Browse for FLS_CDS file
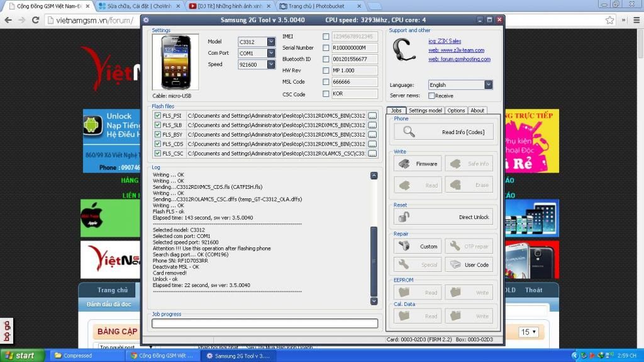 tap(372, 144)
